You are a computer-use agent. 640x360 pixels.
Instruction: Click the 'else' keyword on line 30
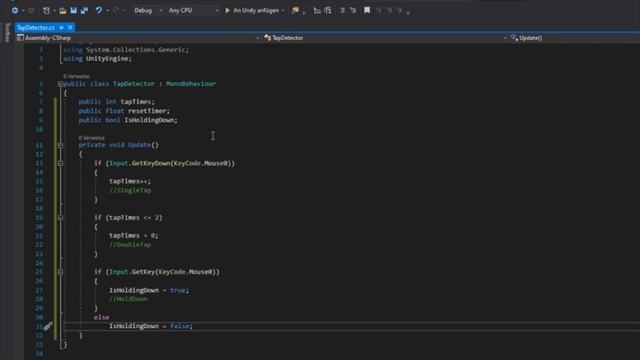coord(101,318)
